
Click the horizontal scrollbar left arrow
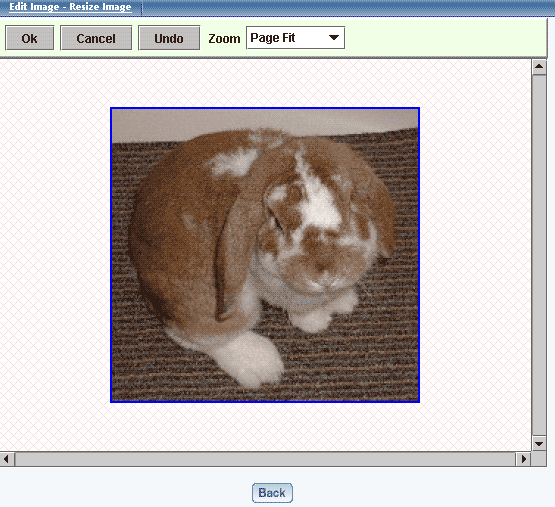coord(6,459)
